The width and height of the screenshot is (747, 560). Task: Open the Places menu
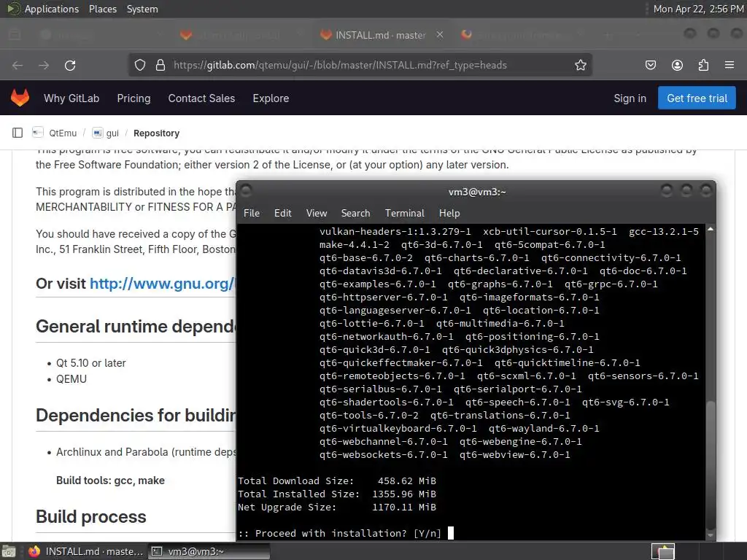tap(103, 9)
